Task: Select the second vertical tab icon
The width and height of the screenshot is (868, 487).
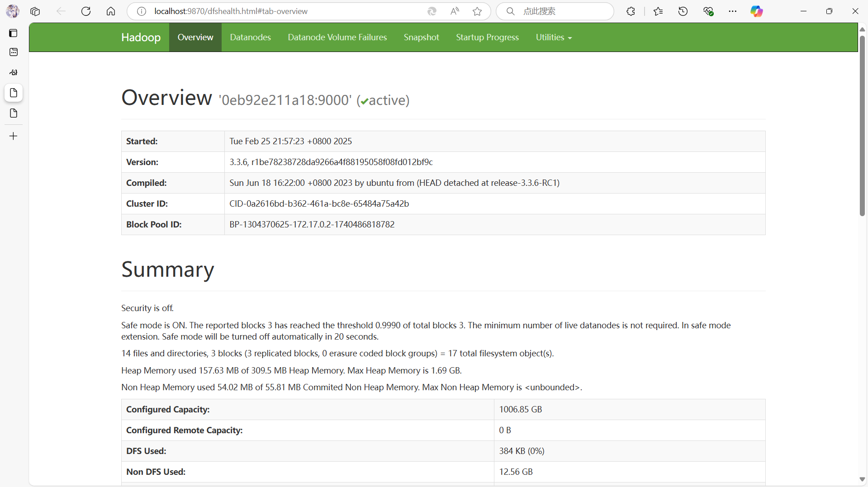Action: click(14, 52)
